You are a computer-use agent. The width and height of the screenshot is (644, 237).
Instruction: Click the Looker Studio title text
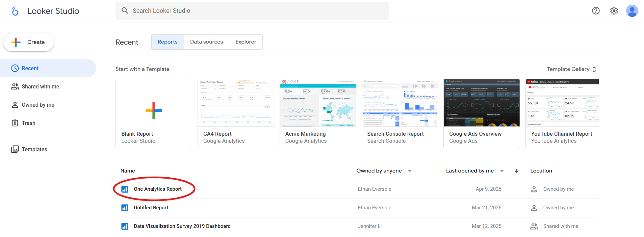pyautogui.click(x=53, y=11)
